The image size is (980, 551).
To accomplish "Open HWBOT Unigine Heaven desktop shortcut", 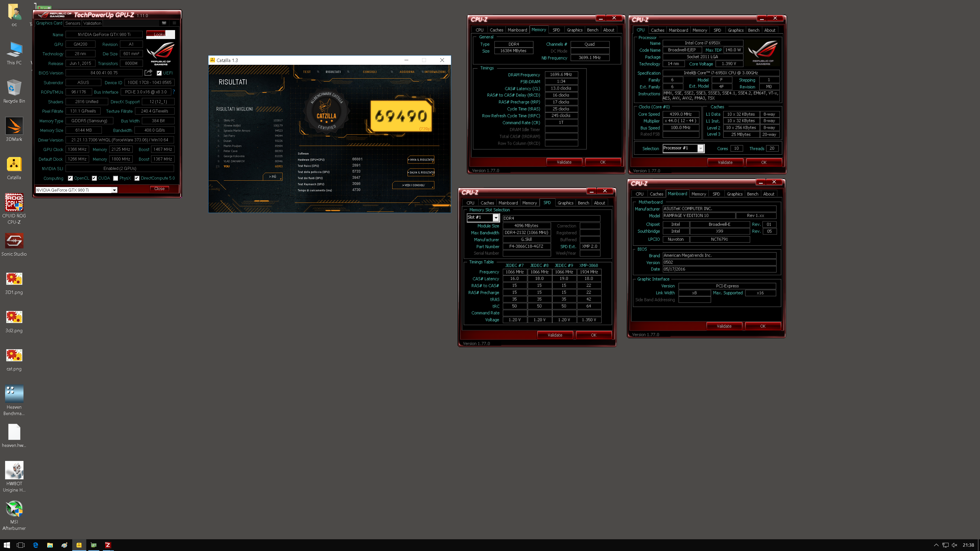I will (x=14, y=477).
